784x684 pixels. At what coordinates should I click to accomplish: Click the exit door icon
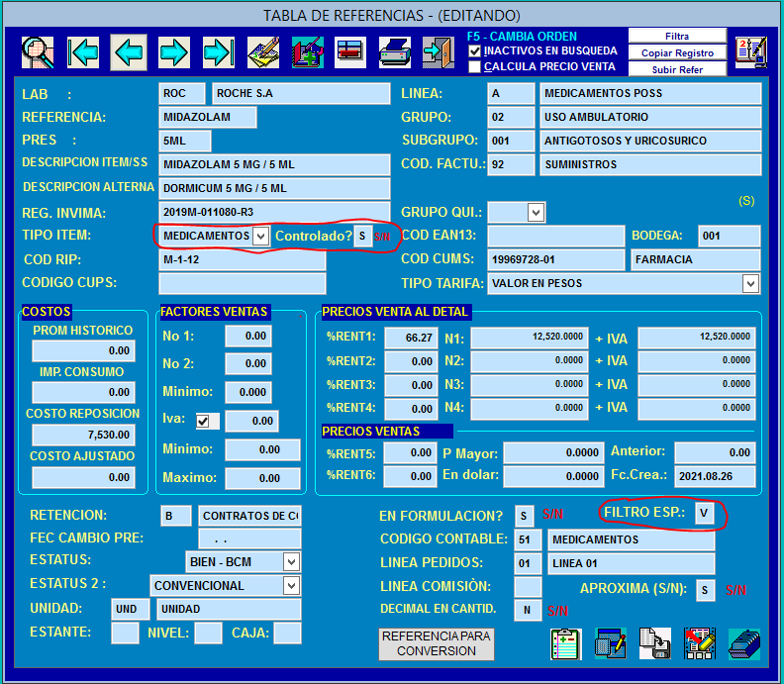(438, 52)
